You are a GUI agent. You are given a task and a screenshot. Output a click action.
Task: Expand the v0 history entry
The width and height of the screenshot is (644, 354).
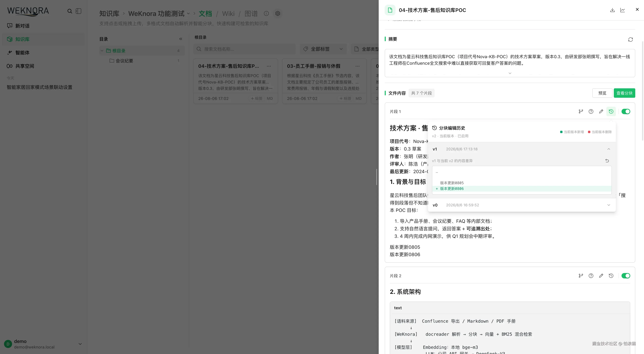pyautogui.click(x=608, y=205)
